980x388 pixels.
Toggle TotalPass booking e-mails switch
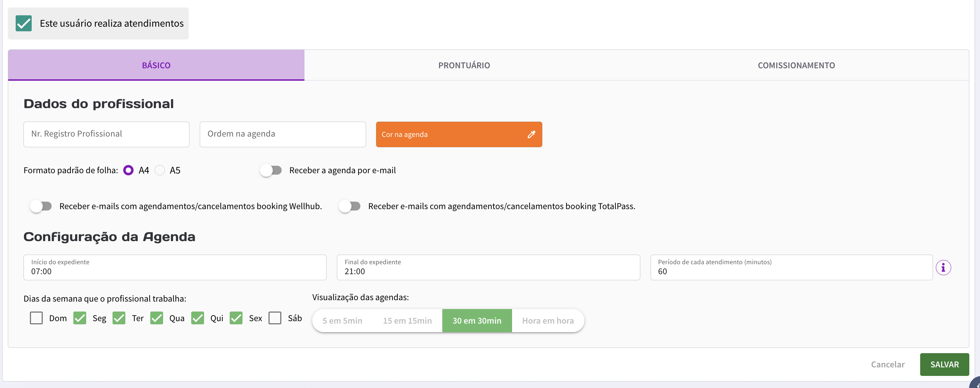tap(350, 206)
